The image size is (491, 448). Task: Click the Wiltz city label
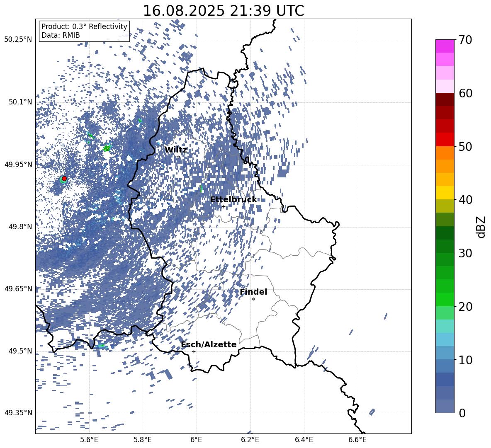(x=176, y=150)
